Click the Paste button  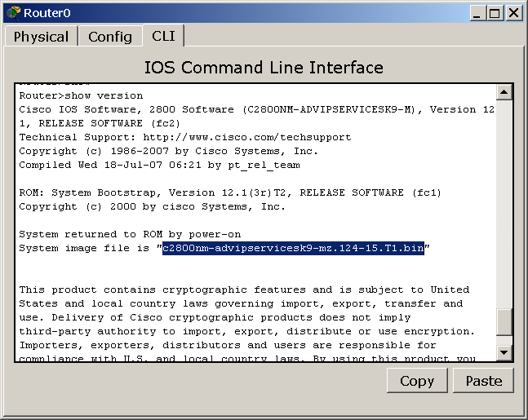484,381
